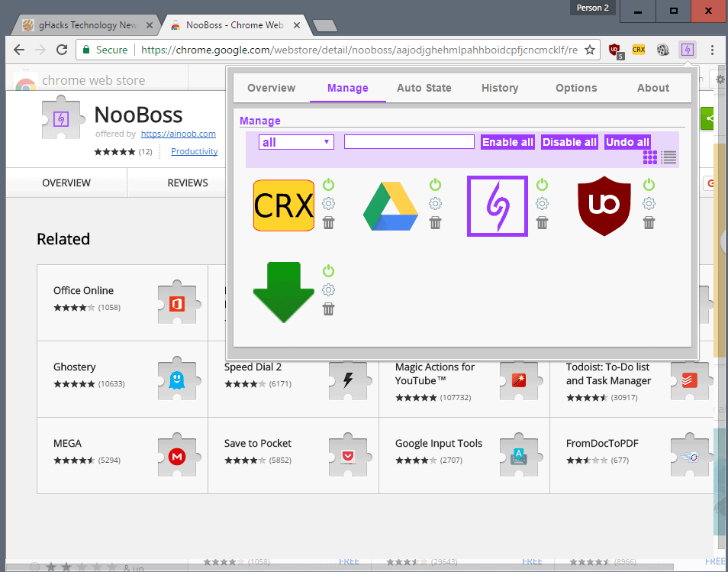Open the 'all' filter dropdown

pyautogui.click(x=296, y=141)
